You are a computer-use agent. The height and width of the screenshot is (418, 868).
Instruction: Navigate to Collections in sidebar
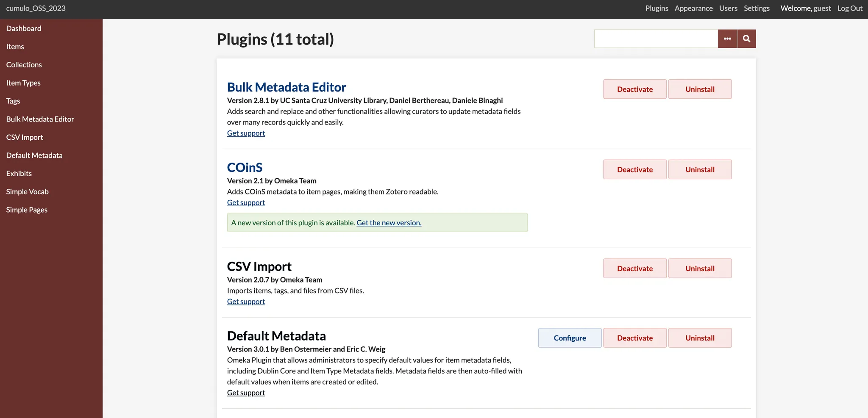(24, 65)
